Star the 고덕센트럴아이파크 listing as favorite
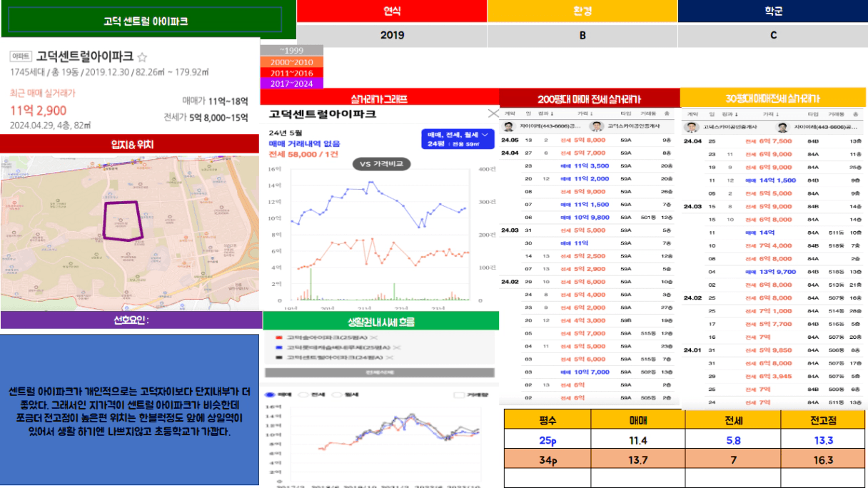This screenshot has height=488, width=868. coord(142,56)
